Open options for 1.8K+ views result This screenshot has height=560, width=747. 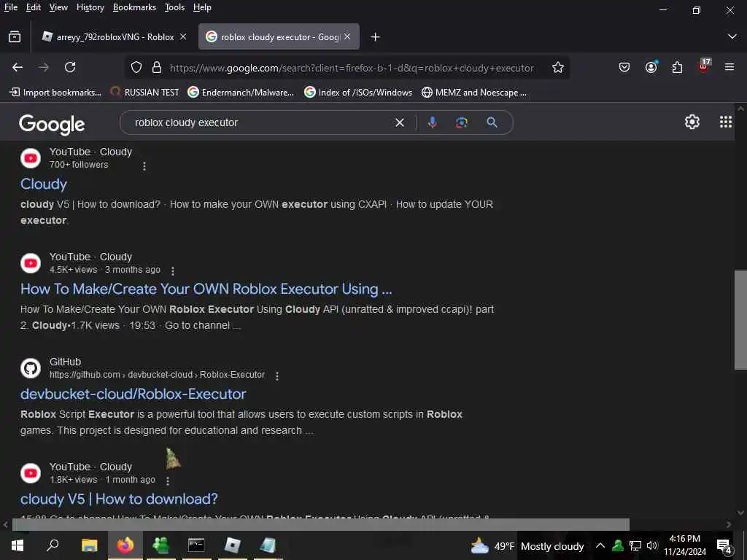tap(168, 481)
